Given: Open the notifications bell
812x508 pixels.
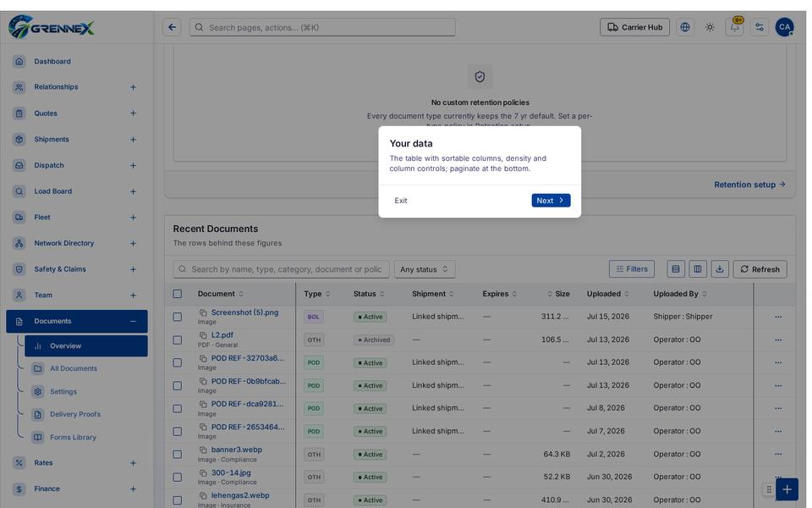Looking at the screenshot, I should point(734,27).
